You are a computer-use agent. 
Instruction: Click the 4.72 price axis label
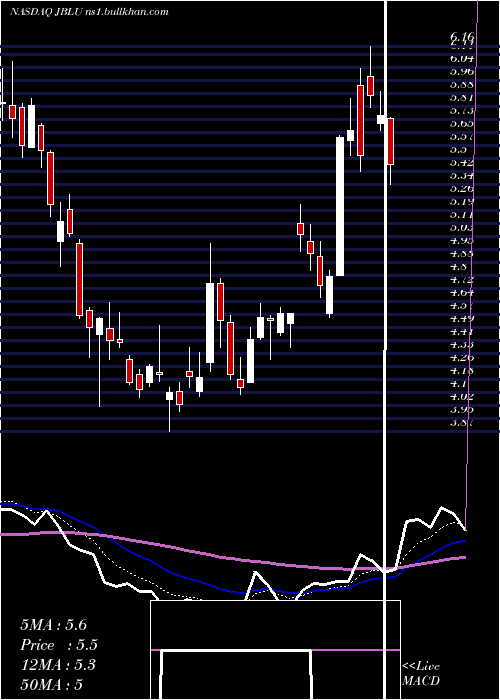click(x=462, y=280)
